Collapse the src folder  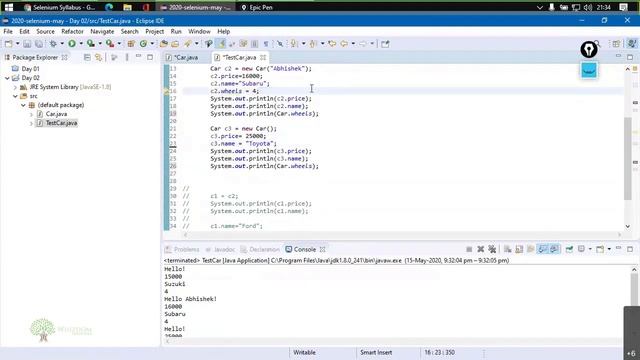click(x=15, y=96)
